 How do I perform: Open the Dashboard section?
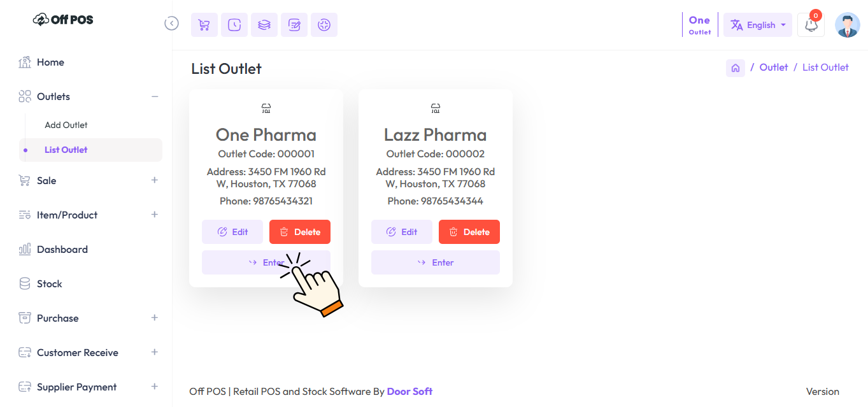click(x=62, y=249)
